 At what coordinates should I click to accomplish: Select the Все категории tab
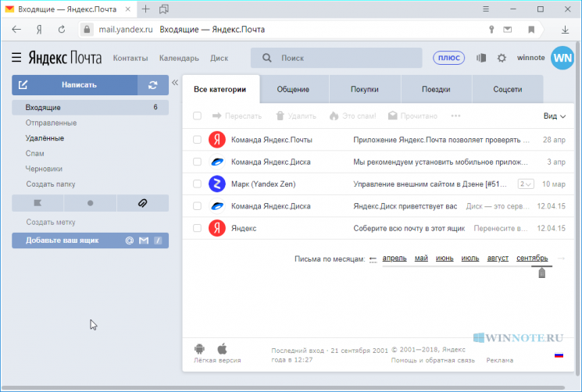pyautogui.click(x=220, y=89)
